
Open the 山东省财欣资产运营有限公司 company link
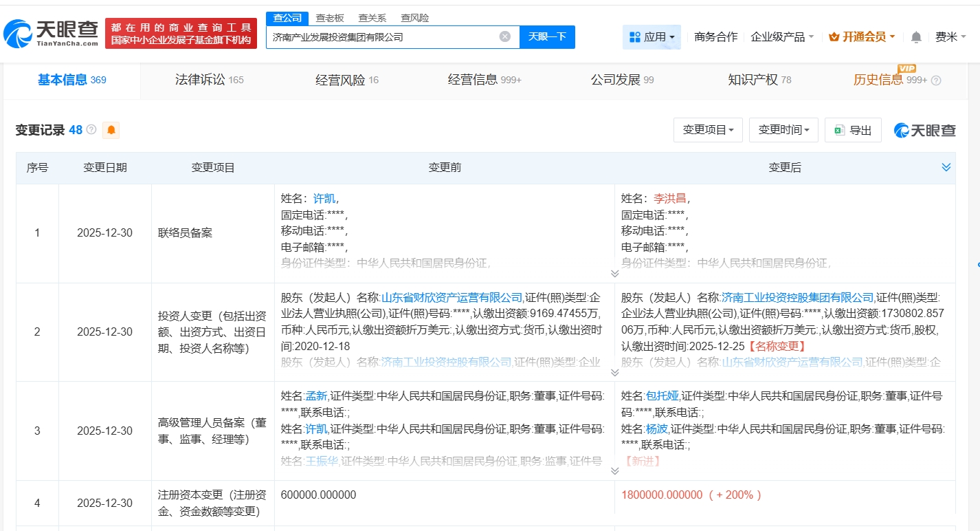click(x=452, y=297)
